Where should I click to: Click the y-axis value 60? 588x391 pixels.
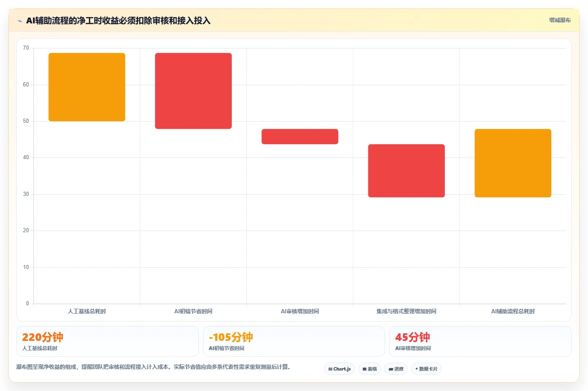(x=26, y=85)
